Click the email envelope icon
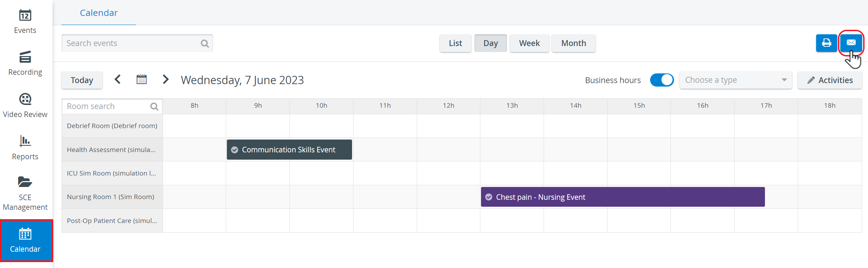 [x=851, y=43]
